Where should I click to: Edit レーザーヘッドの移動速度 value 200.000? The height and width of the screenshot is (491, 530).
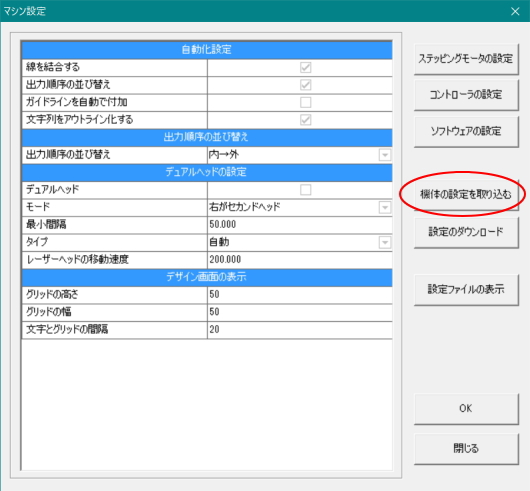[x=300, y=260]
